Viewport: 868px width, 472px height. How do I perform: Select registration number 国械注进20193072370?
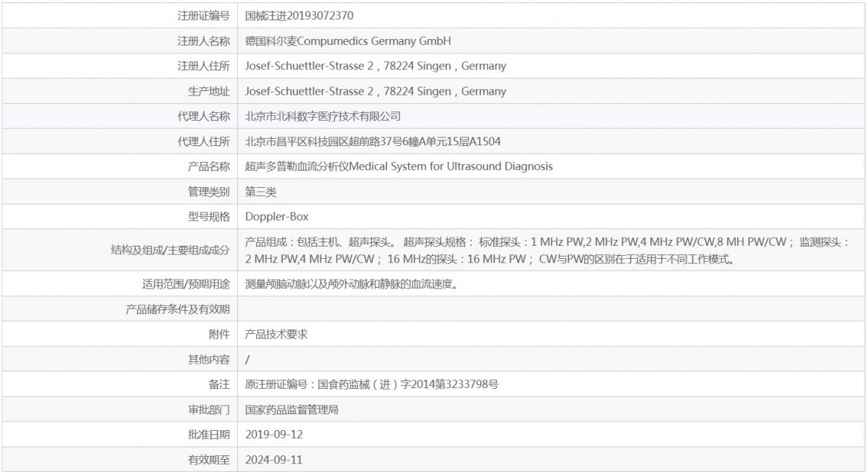click(299, 15)
